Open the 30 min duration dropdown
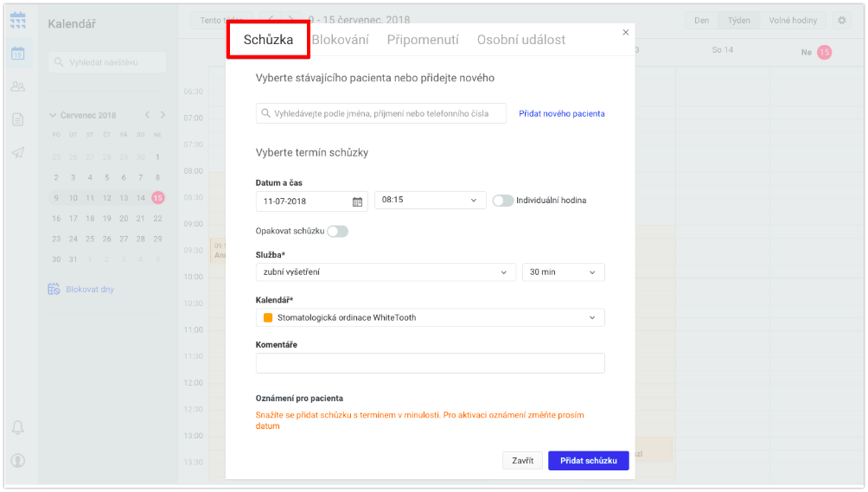 pyautogui.click(x=563, y=272)
